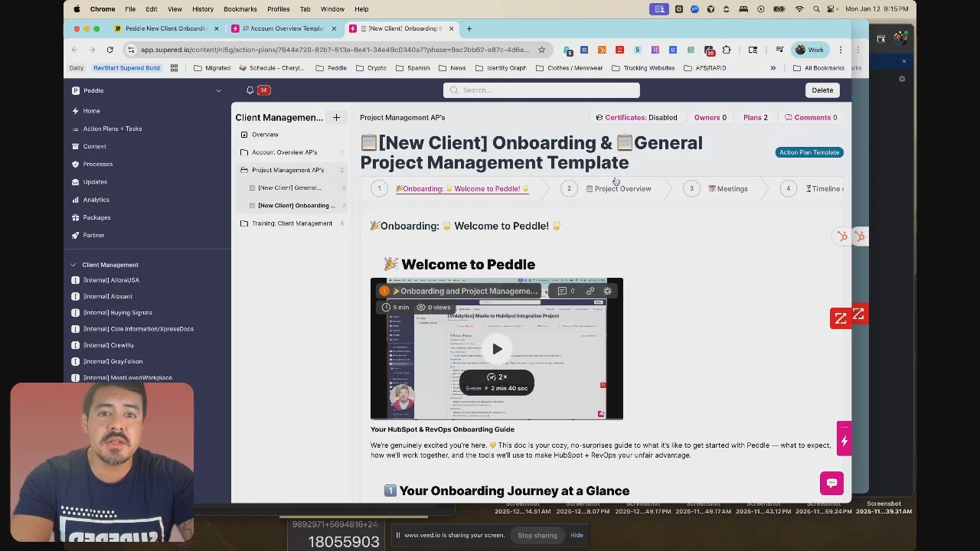Click the browser reload icon

(x=109, y=50)
